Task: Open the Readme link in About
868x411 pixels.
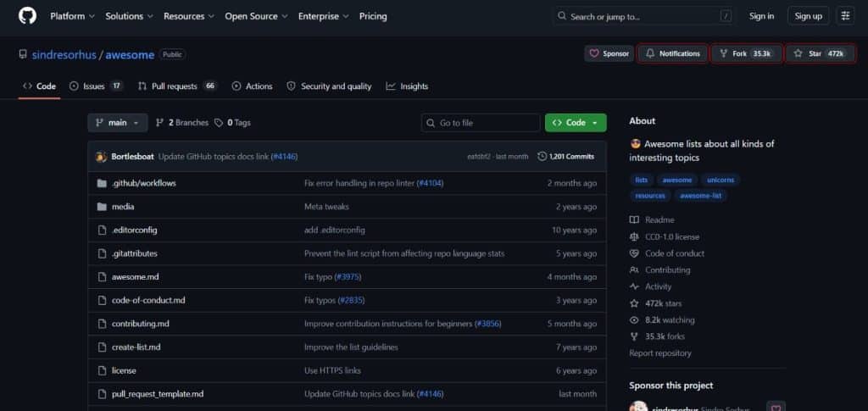Action: (x=652, y=219)
